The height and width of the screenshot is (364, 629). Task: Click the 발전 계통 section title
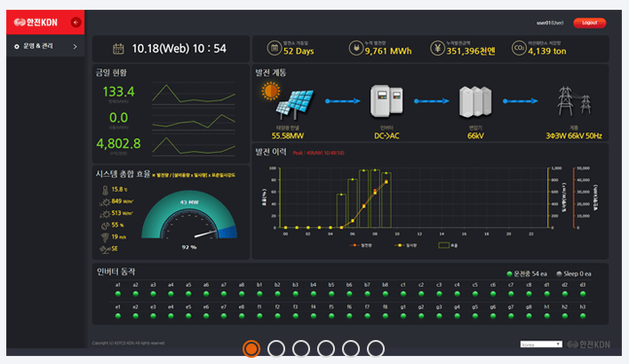(x=271, y=73)
